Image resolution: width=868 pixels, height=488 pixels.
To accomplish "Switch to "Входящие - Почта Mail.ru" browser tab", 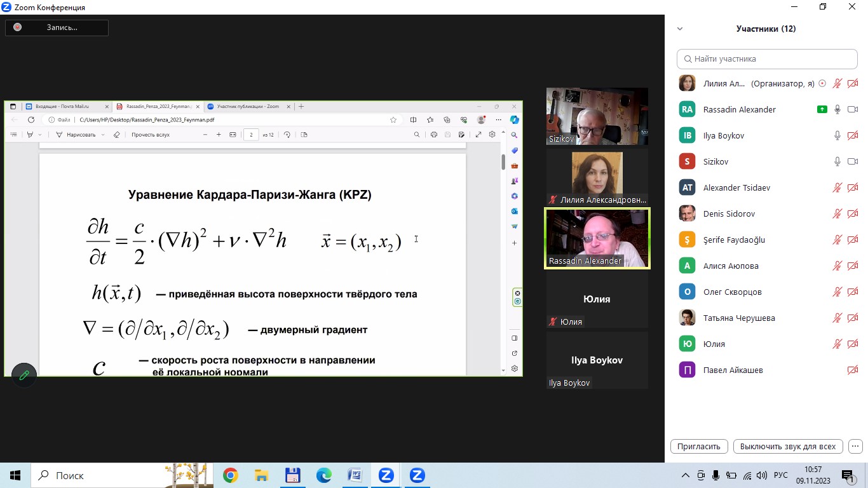I will (x=62, y=107).
